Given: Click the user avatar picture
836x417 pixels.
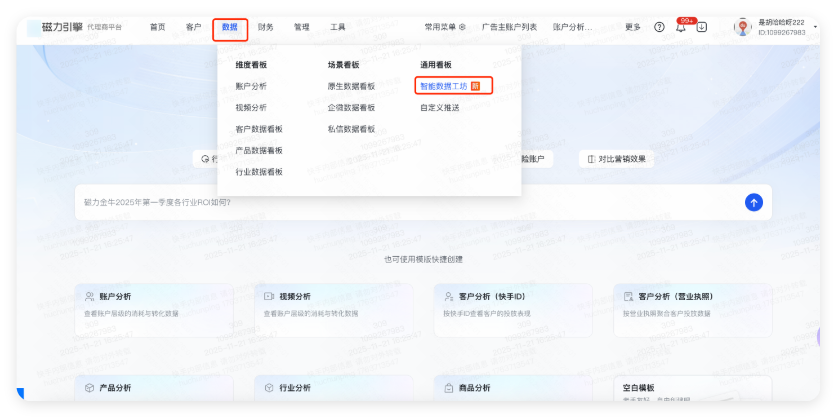Looking at the screenshot, I should pyautogui.click(x=743, y=27).
